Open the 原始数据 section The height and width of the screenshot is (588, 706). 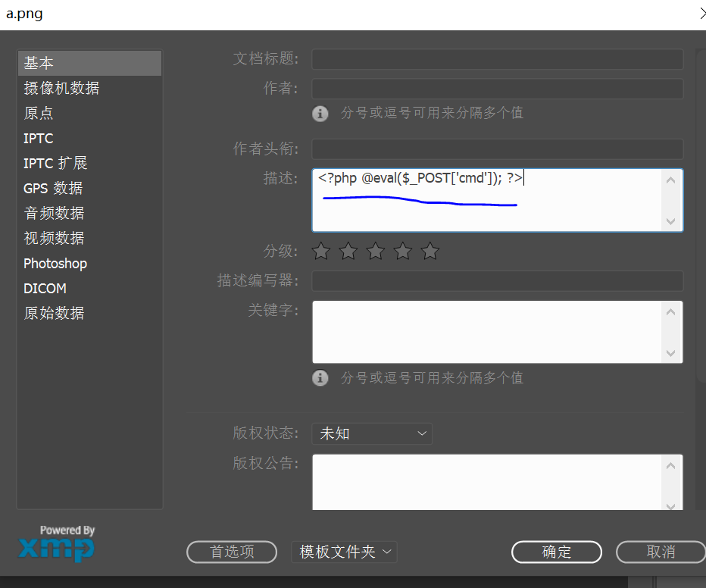[x=89, y=313]
